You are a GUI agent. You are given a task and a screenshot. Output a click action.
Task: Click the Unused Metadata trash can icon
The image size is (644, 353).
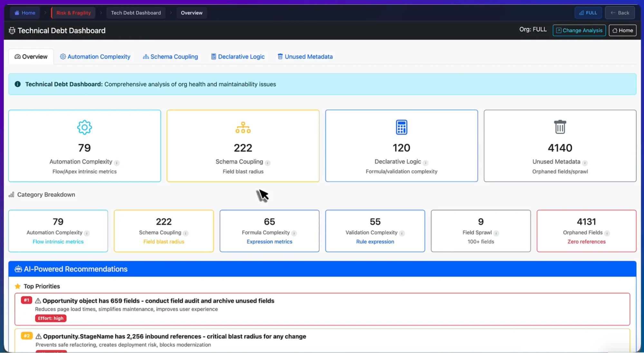coord(560,127)
